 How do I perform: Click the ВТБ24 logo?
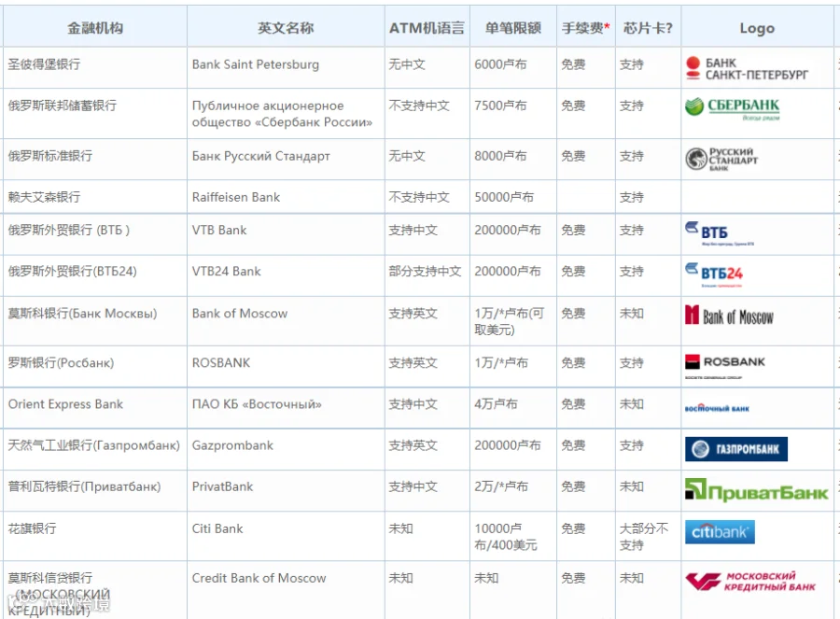point(714,274)
